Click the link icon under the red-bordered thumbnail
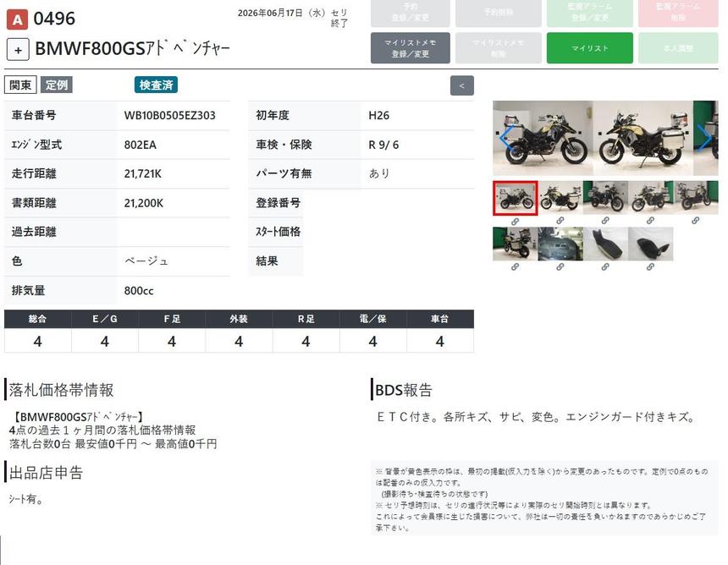The image size is (728, 565). (x=515, y=222)
